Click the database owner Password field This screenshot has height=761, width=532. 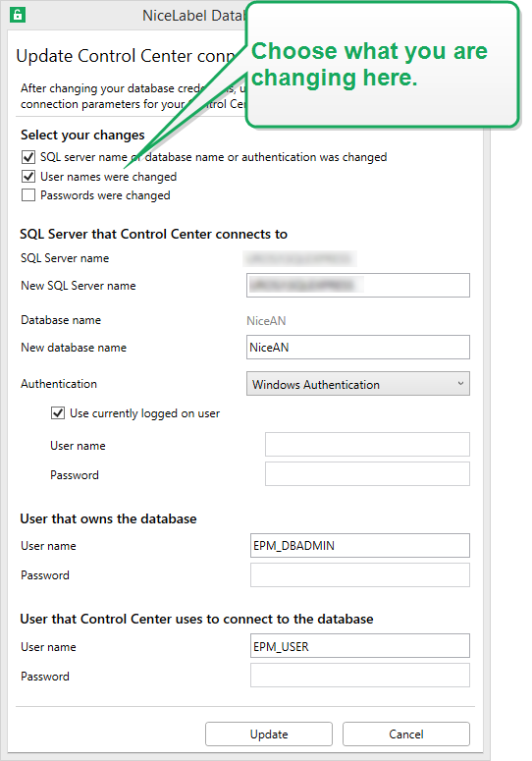coord(360,574)
